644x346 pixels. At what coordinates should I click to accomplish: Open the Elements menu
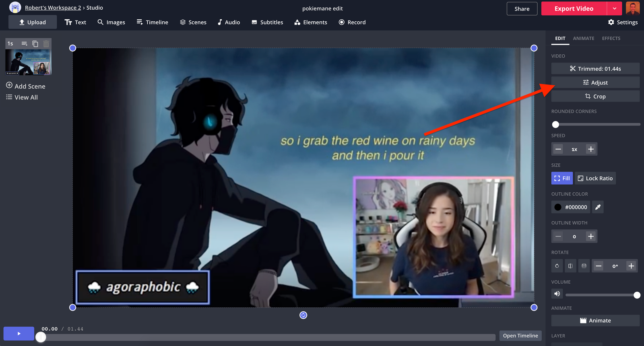point(311,22)
